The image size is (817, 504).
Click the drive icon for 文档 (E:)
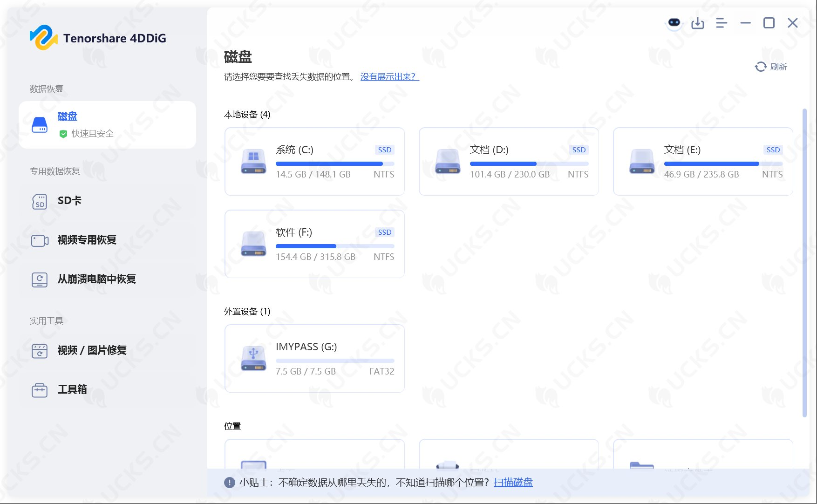pyautogui.click(x=642, y=162)
